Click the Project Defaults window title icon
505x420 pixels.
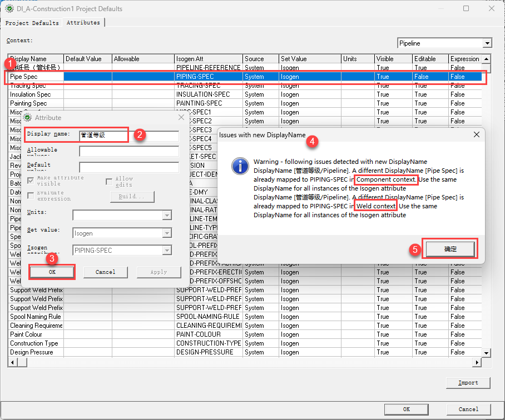click(x=9, y=9)
